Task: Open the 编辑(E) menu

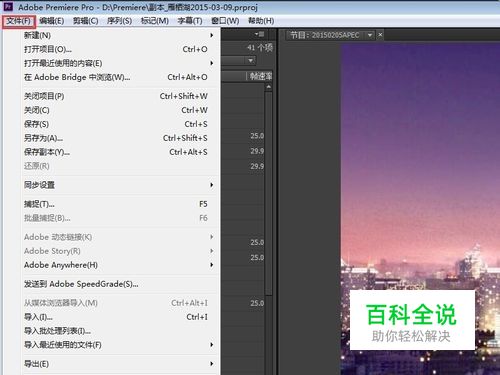Action: click(52, 21)
